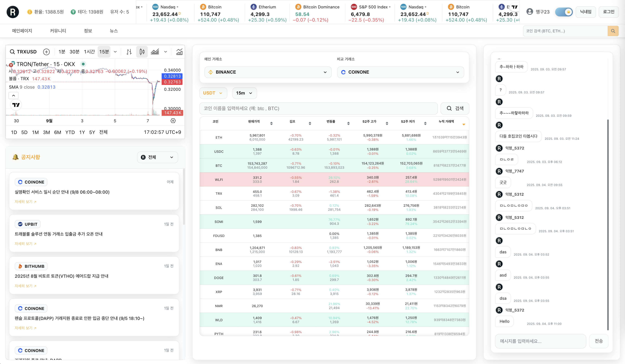Open the BINANCE main exchange dropdown
Screen dimensions: 625x364
click(x=268, y=72)
